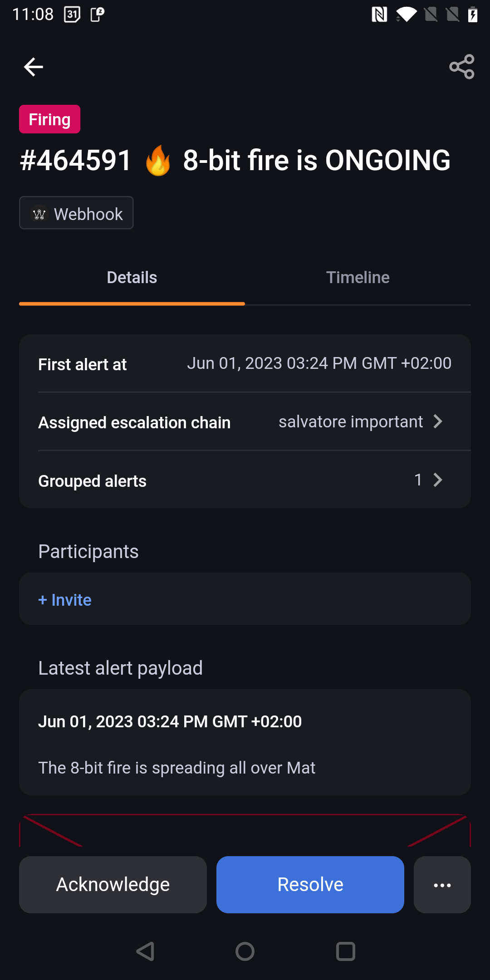Viewport: 490px width, 980px height.
Task: Tap the calendar notification status icon
Action: point(73,15)
